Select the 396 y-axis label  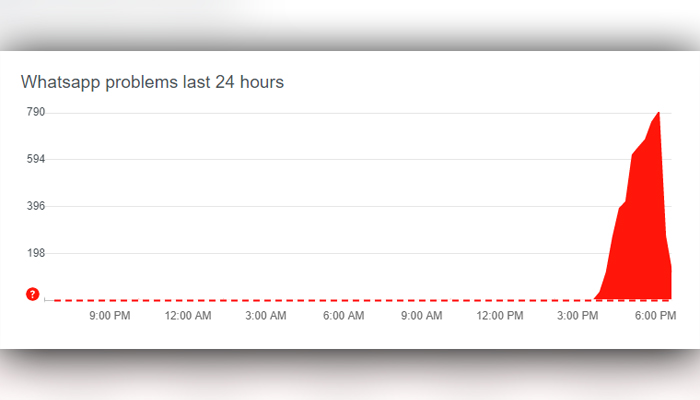[36, 206]
